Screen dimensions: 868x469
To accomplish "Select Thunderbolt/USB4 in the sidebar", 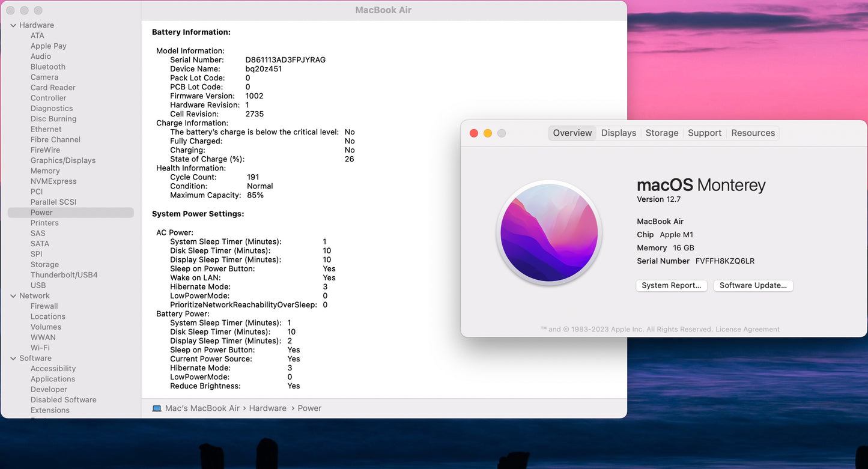I will (64, 275).
